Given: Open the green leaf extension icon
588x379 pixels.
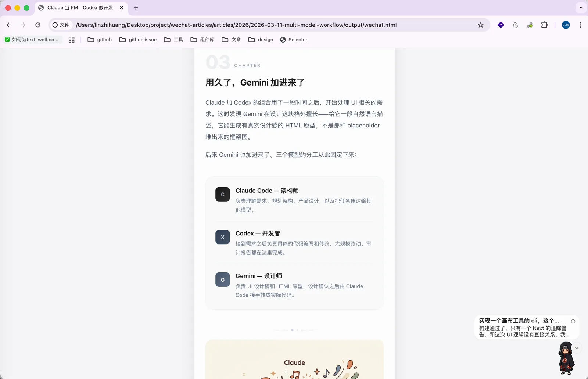Looking at the screenshot, I should pos(530,25).
